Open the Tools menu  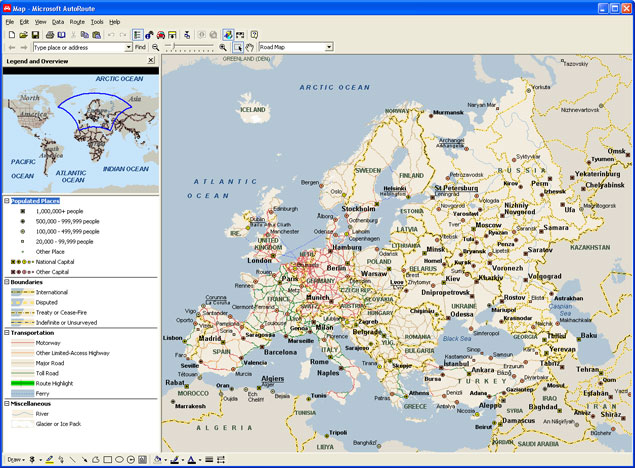97,22
